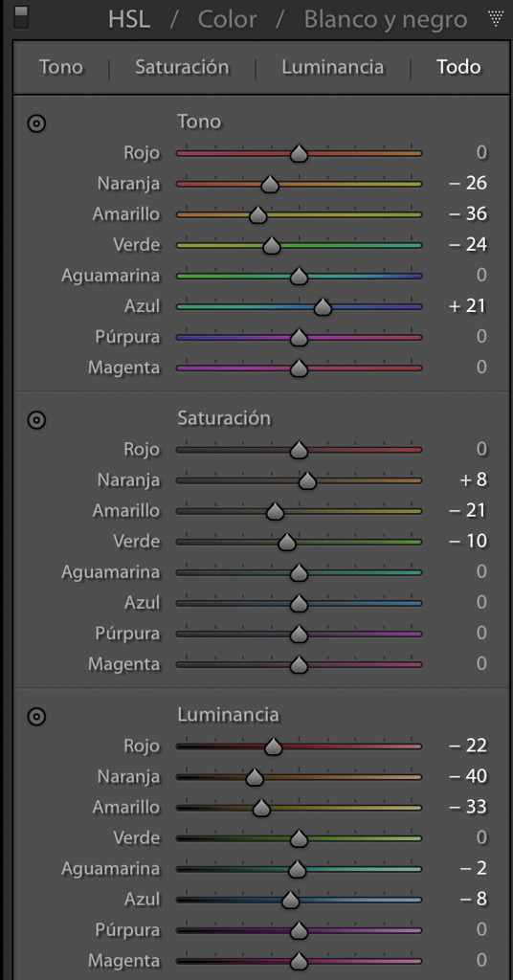This screenshot has width=513, height=980.
Task: Open the Luminancia tab
Action: point(332,67)
